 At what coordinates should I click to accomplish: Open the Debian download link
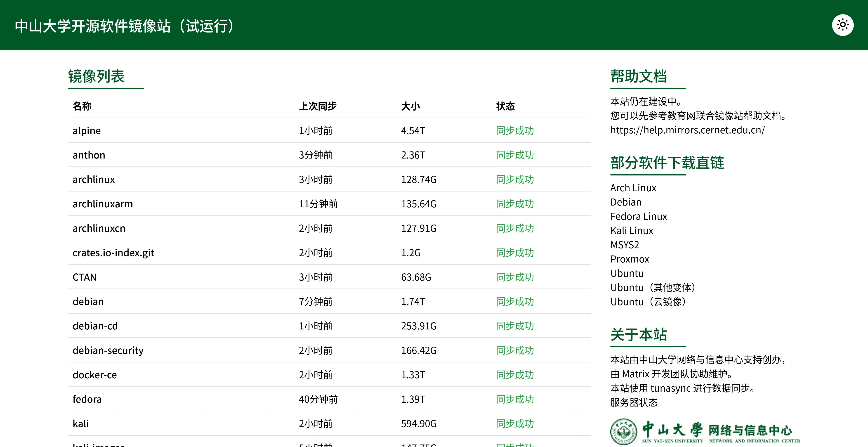coord(625,202)
